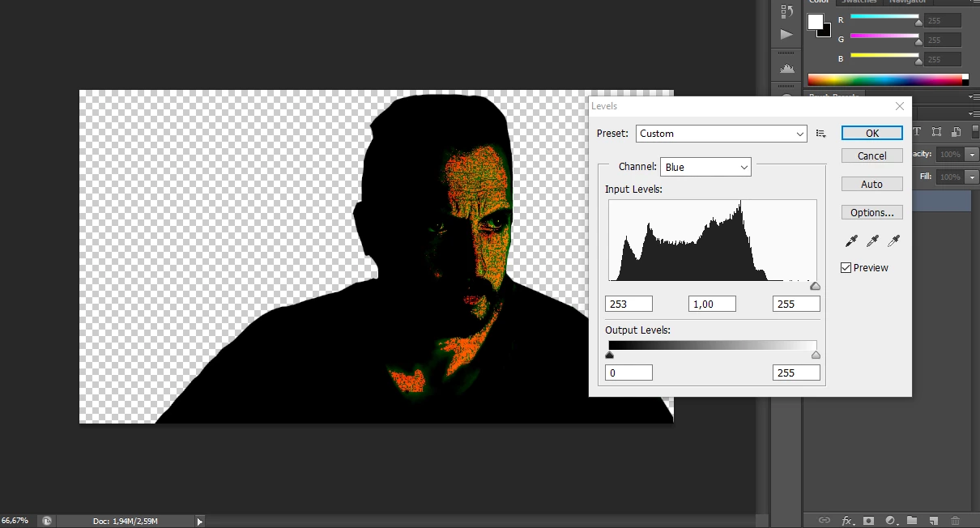
Task: Open the Color panel flyout menu
Action: (x=974, y=2)
